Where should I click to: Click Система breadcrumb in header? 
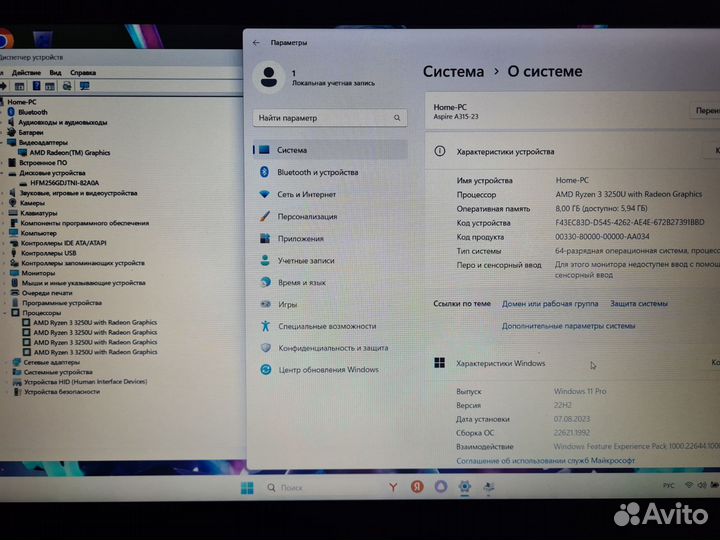453,72
